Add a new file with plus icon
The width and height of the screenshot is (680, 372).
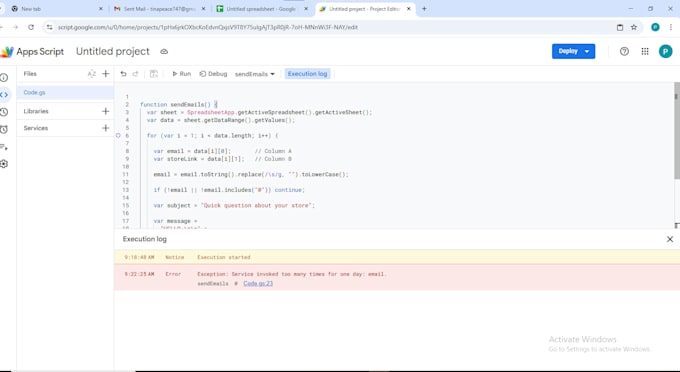pyautogui.click(x=105, y=74)
